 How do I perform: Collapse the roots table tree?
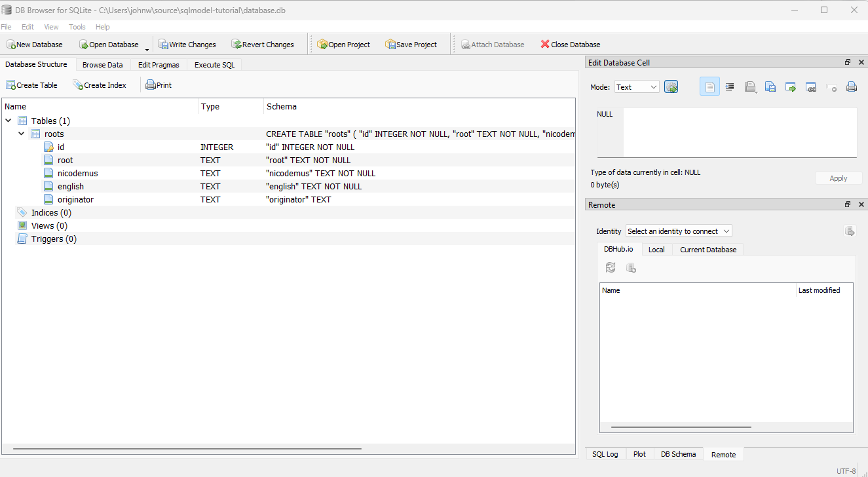pyautogui.click(x=22, y=133)
